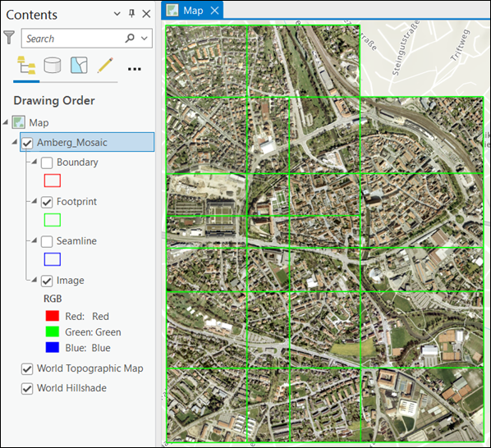Click the search magnifier icon
Image resolution: width=491 pixels, height=448 pixels.
coord(130,39)
